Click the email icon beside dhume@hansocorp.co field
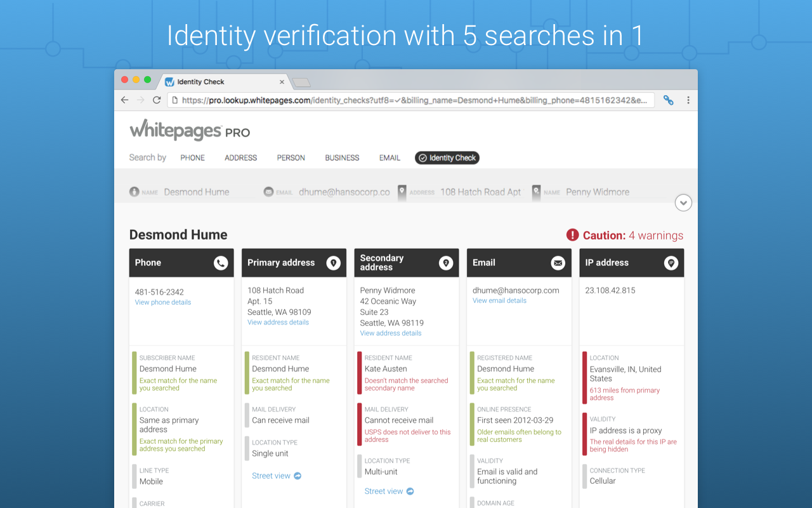The width and height of the screenshot is (812, 508). click(x=268, y=192)
